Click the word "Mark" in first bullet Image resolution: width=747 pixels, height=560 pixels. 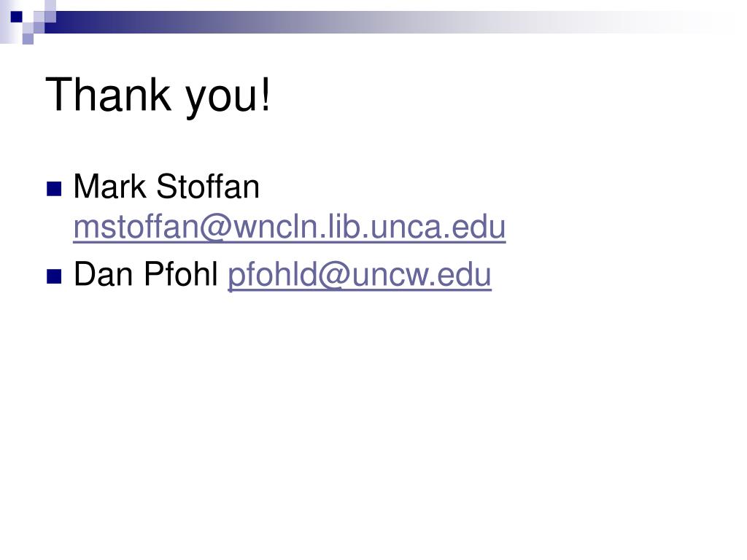coord(109,187)
